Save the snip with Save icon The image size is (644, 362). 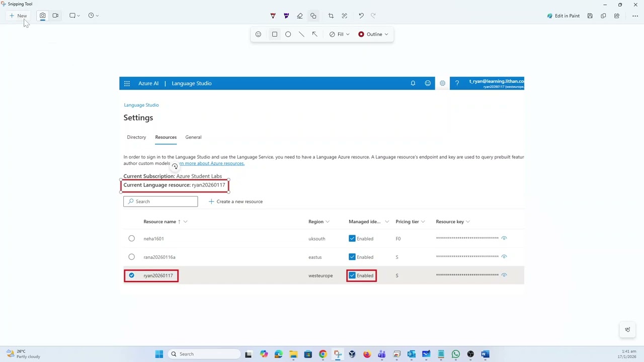point(590,16)
